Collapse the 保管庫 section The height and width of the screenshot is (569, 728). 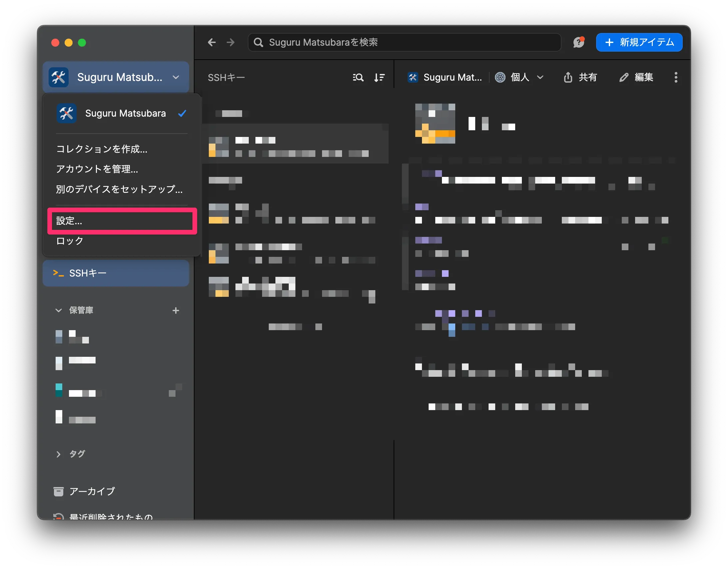tap(59, 310)
